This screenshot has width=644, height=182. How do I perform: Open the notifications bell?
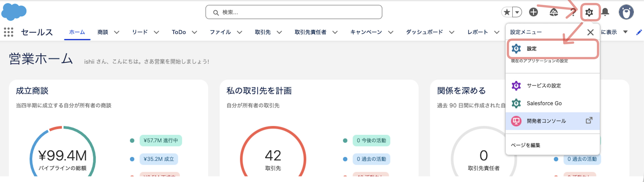pos(605,12)
